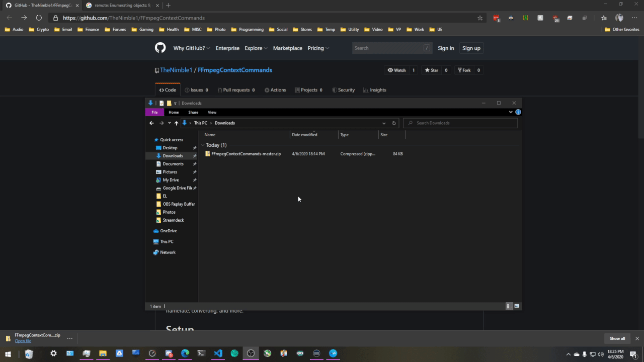The image size is (644, 362).
Task: Click Show all downloads button
Action: (617, 338)
